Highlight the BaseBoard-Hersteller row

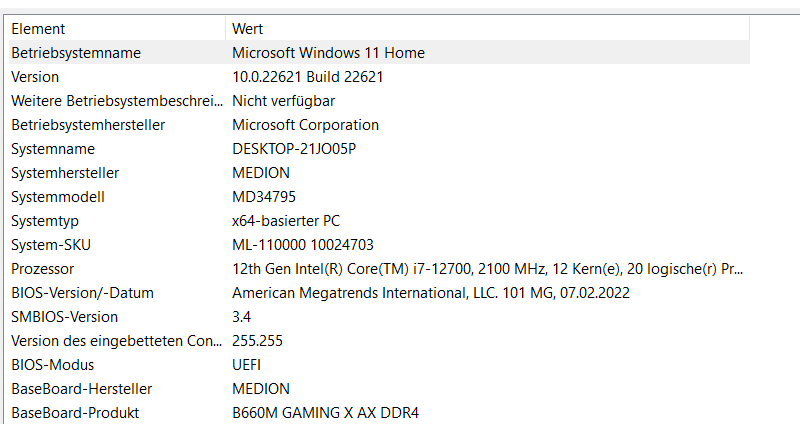click(x=81, y=389)
